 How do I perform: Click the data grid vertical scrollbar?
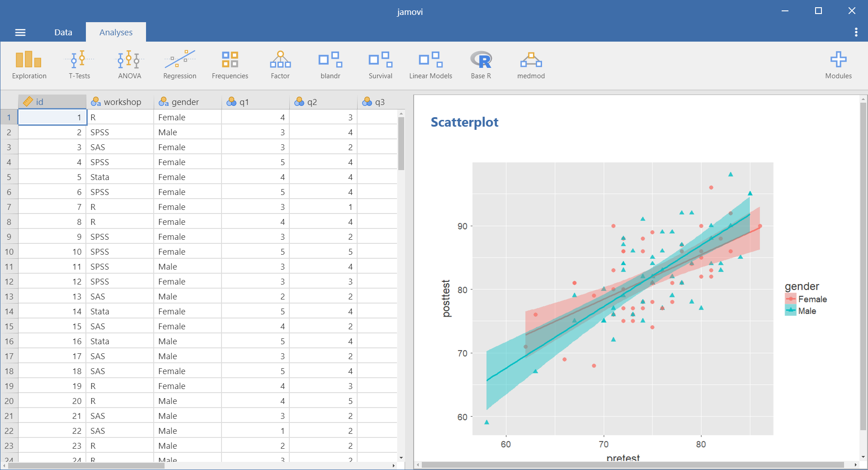401,144
